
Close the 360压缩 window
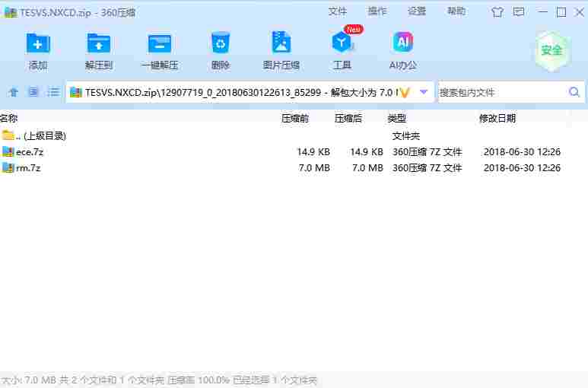(580, 12)
